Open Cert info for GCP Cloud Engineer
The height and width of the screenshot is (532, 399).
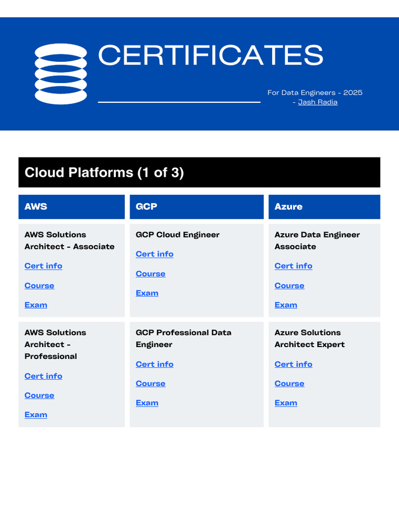pyautogui.click(x=154, y=254)
